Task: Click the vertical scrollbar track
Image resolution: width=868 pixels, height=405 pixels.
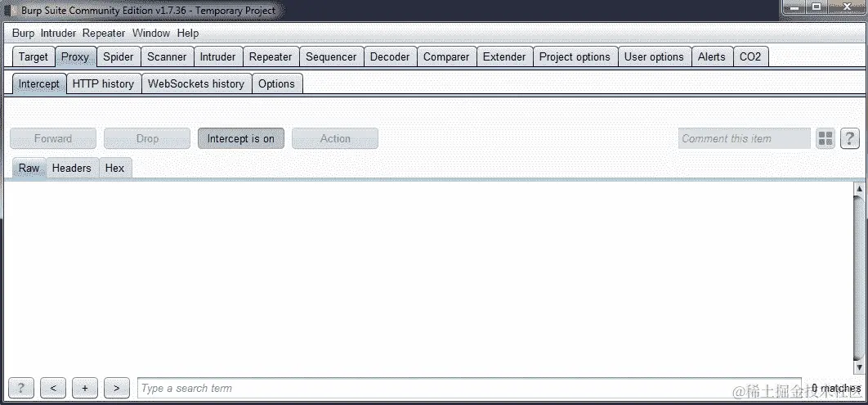Action: click(x=859, y=277)
